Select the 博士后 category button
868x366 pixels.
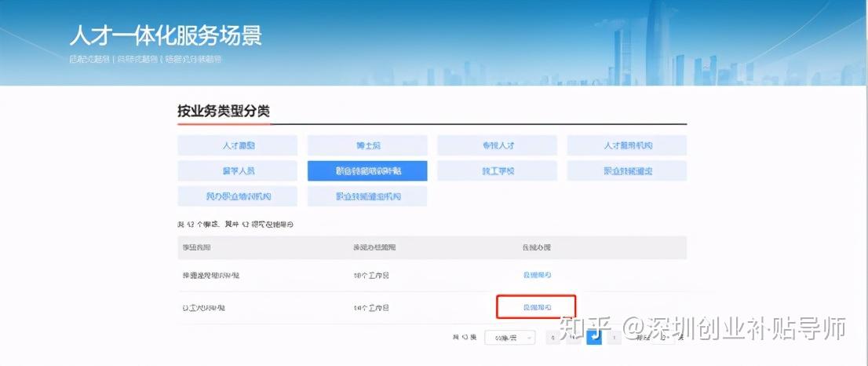[367, 145]
